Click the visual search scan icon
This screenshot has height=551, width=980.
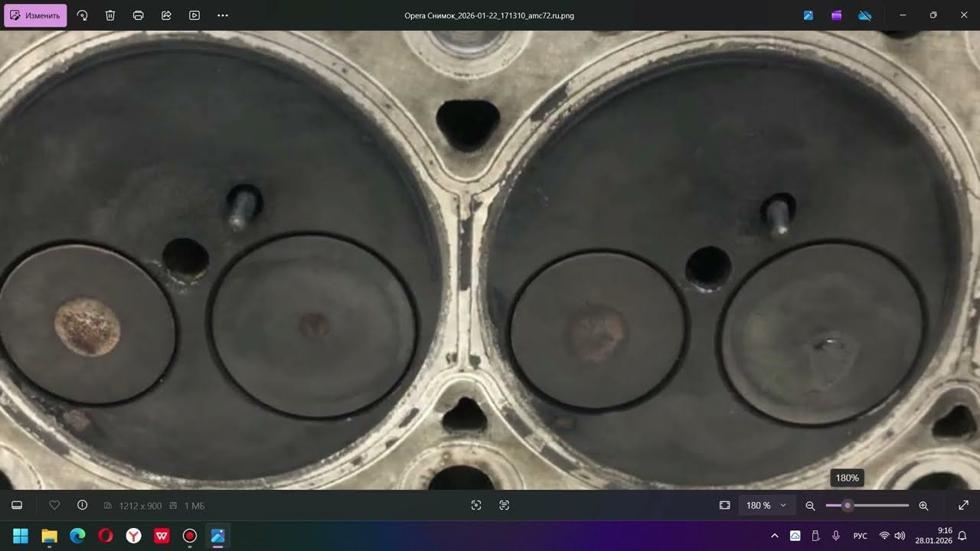(x=476, y=505)
